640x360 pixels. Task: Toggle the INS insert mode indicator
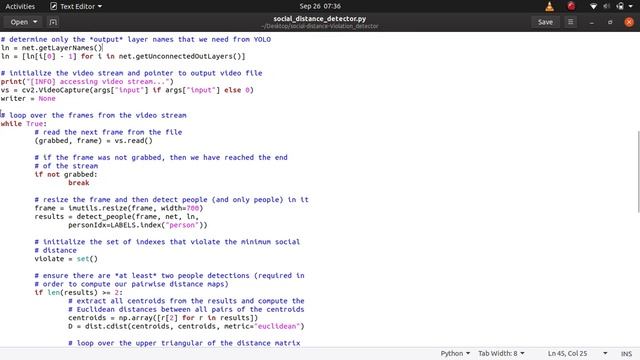click(x=627, y=353)
